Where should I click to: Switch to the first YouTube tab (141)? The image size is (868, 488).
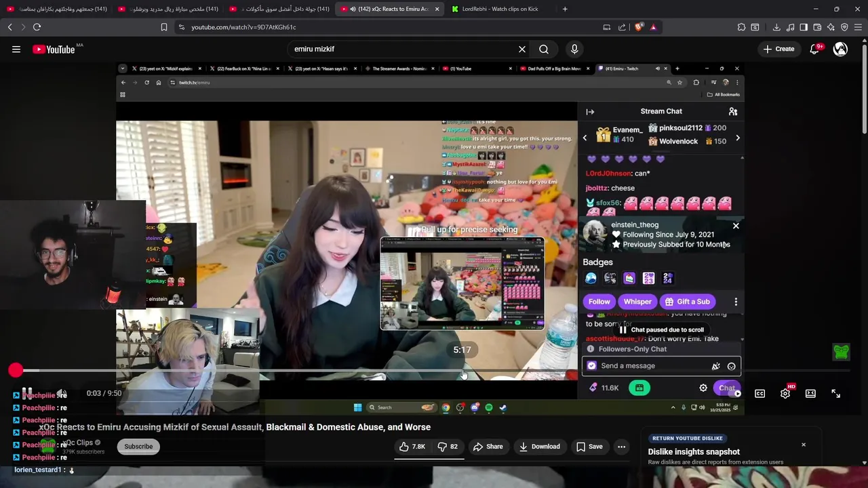pos(56,9)
